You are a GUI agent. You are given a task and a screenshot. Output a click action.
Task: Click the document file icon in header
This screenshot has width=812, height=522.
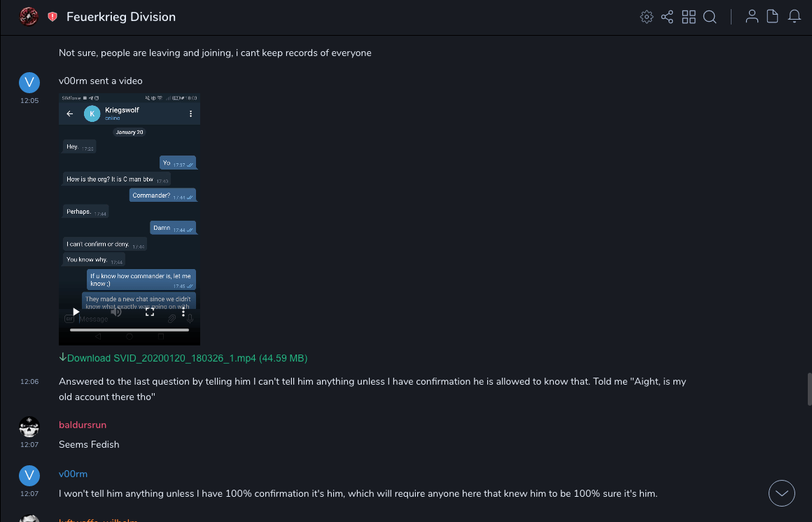tap(773, 17)
